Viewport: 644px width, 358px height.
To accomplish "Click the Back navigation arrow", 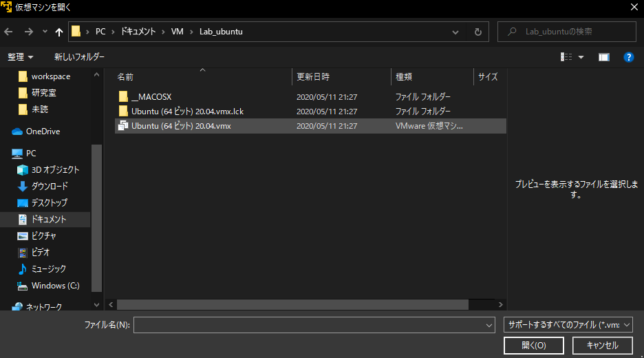I will [9, 32].
